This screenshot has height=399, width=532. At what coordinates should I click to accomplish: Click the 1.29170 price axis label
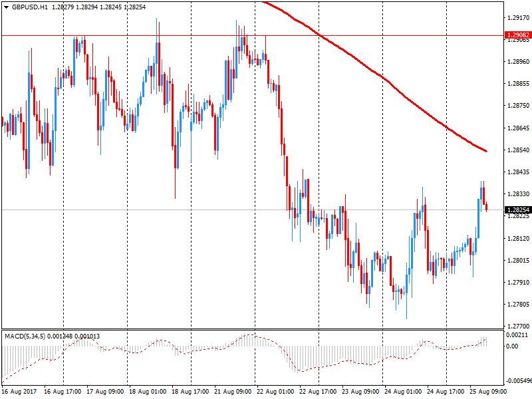click(x=518, y=18)
